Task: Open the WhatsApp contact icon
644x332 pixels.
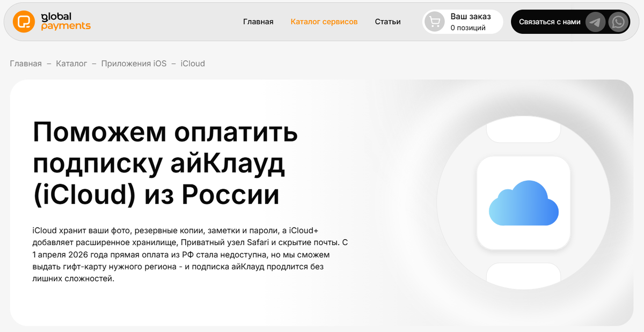Action: (x=619, y=22)
